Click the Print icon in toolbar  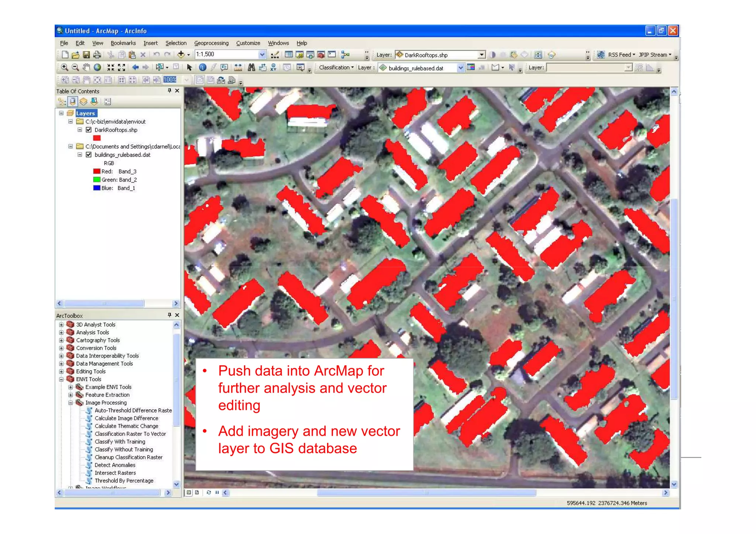97,55
